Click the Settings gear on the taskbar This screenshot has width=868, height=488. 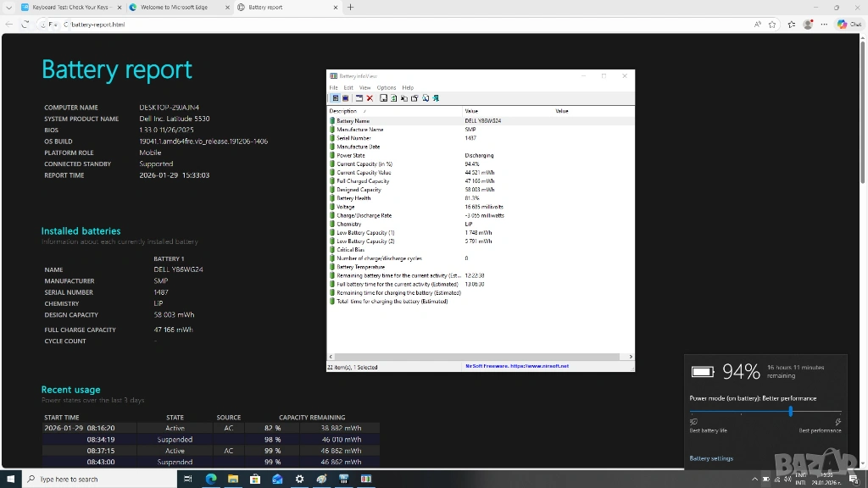[x=299, y=480]
